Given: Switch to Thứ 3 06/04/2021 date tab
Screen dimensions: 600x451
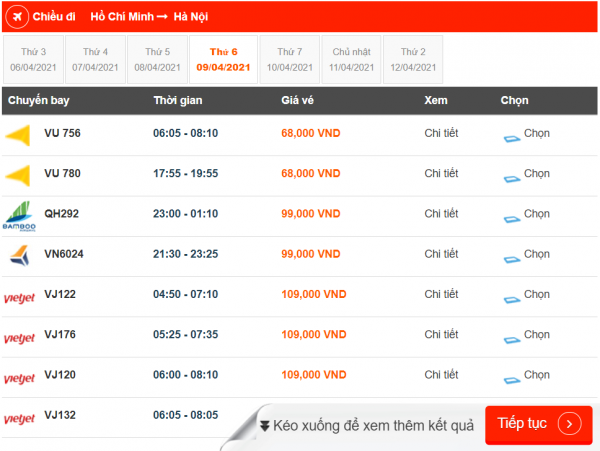Looking at the screenshot, I should pos(33,59).
